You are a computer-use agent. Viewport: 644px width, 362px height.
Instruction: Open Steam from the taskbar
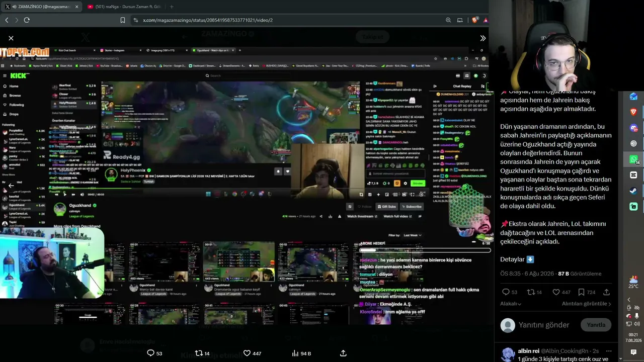[x=633, y=191]
